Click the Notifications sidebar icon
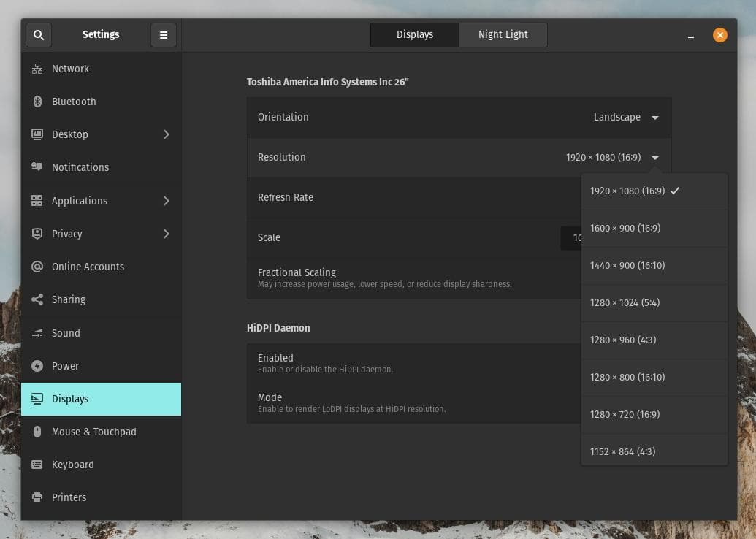756x539 pixels. tap(37, 167)
